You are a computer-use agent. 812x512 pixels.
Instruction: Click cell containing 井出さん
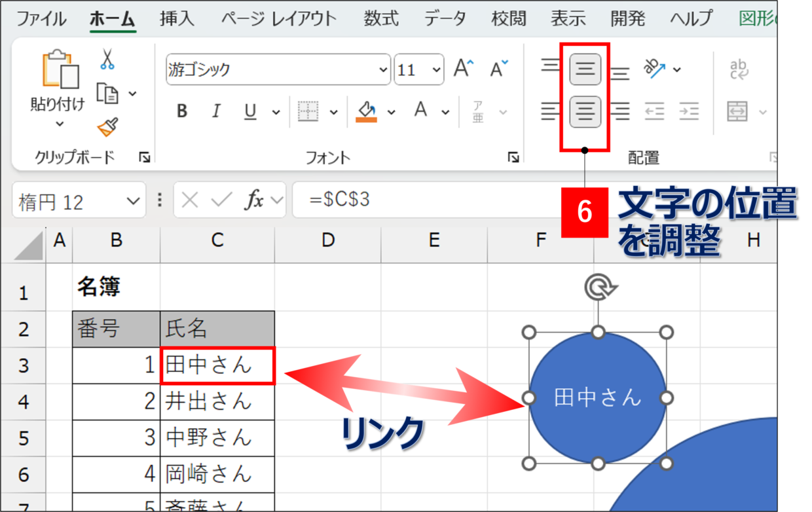(217, 401)
